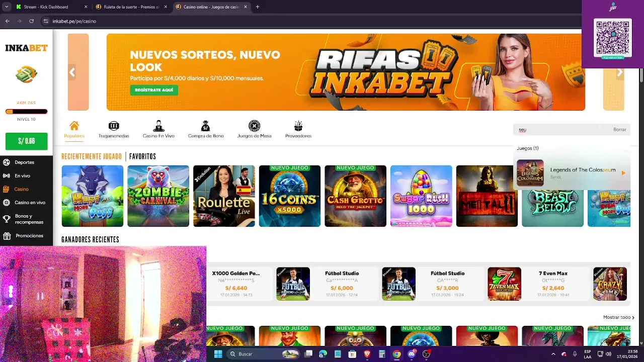
Task: Click the game search input field
Action: click(563, 130)
